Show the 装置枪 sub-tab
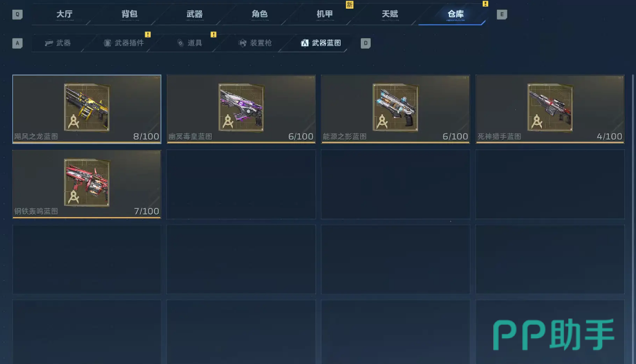This screenshot has height=364, width=636. pyautogui.click(x=255, y=43)
